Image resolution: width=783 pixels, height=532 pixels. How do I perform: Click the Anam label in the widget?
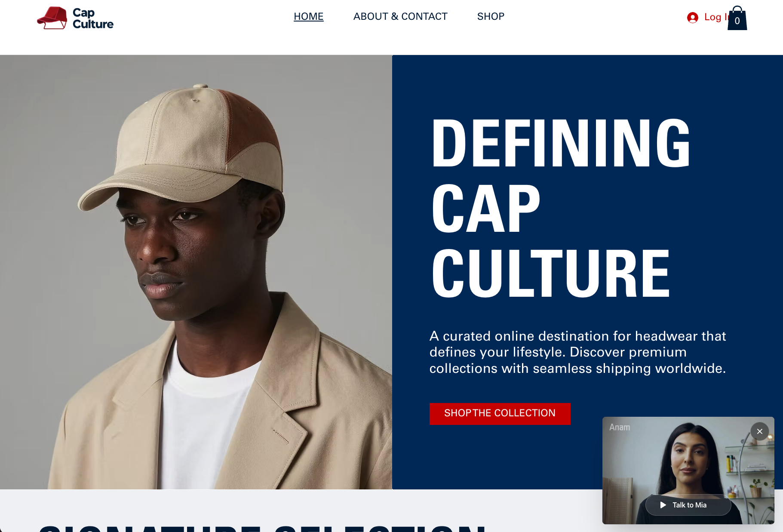click(620, 427)
